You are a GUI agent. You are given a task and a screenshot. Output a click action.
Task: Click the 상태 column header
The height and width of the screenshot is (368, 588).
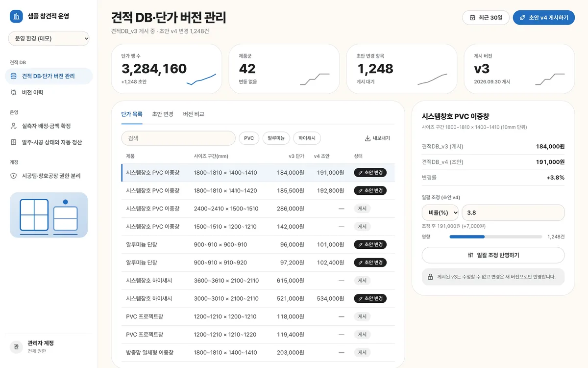[358, 156]
